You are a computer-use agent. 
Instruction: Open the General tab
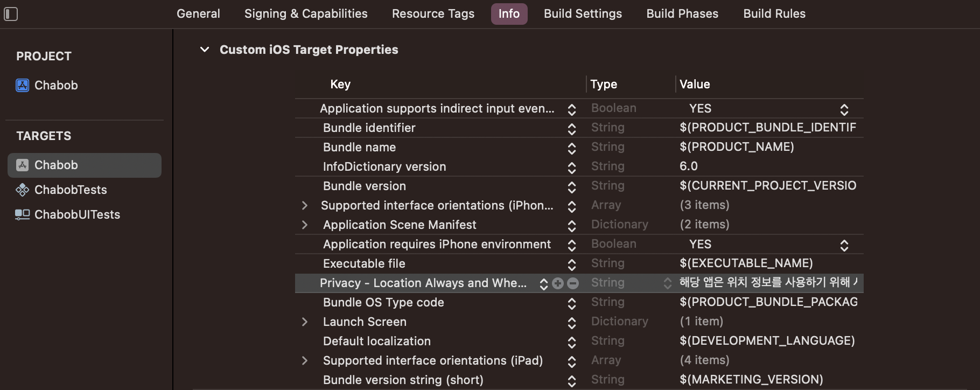click(x=198, y=14)
